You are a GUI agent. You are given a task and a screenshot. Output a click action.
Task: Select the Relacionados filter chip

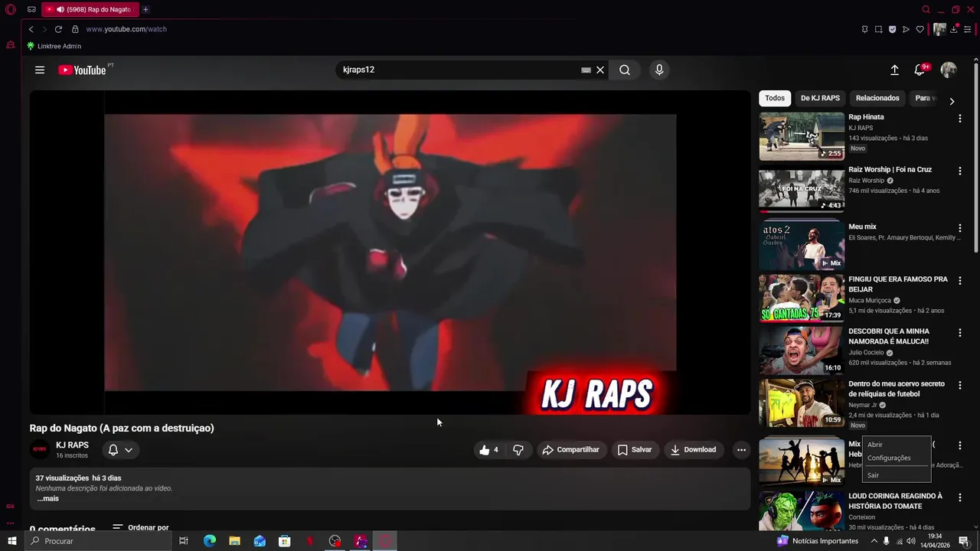(877, 99)
